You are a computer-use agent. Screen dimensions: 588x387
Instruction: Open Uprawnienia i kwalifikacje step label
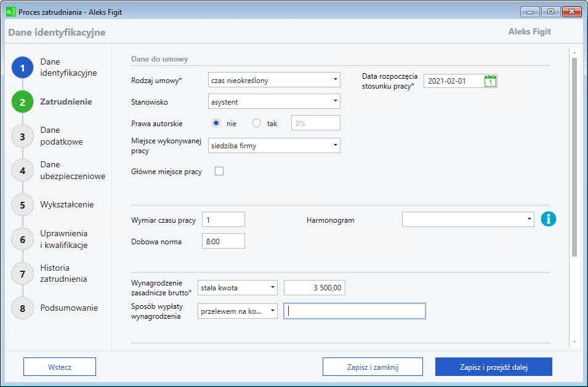pos(64,239)
